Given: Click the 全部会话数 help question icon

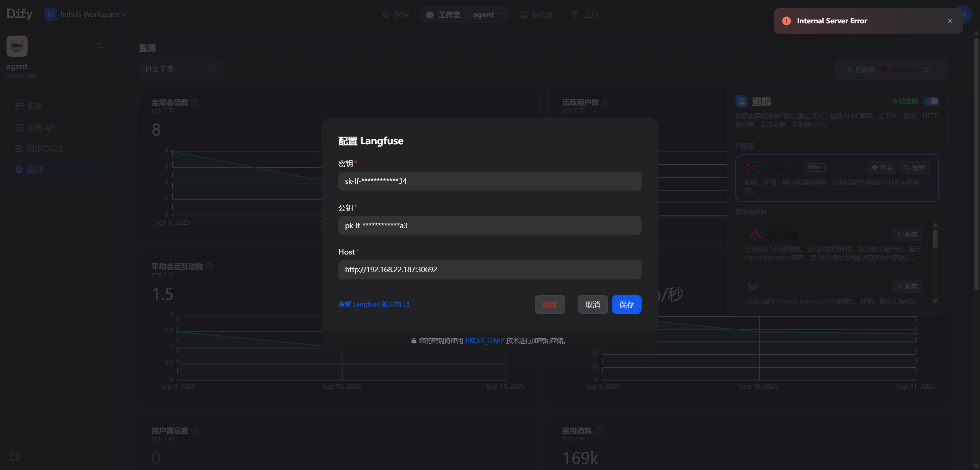Looking at the screenshot, I should coord(195,102).
